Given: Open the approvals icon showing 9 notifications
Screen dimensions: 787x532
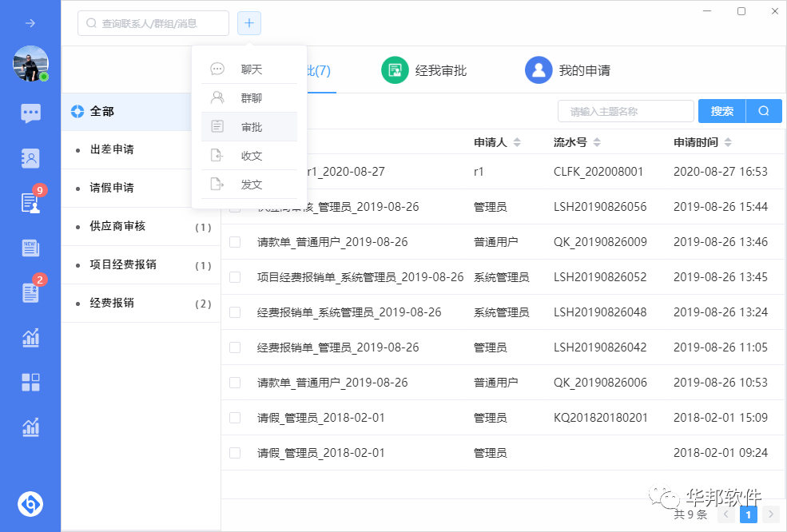Looking at the screenshot, I should click(30, 203).
